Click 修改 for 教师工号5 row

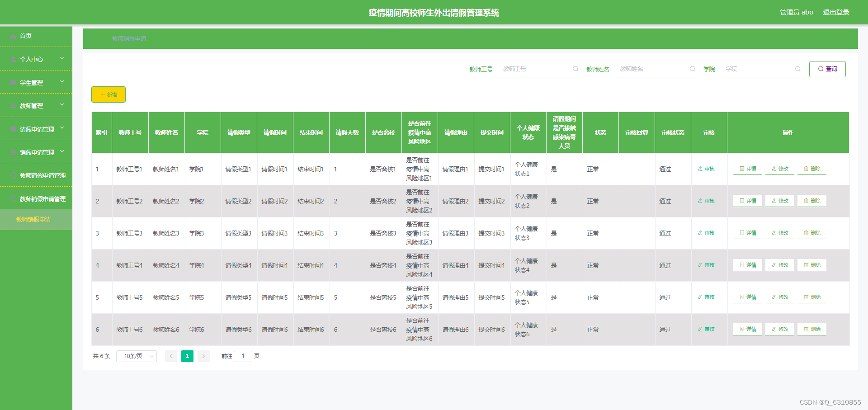point(780,297)
